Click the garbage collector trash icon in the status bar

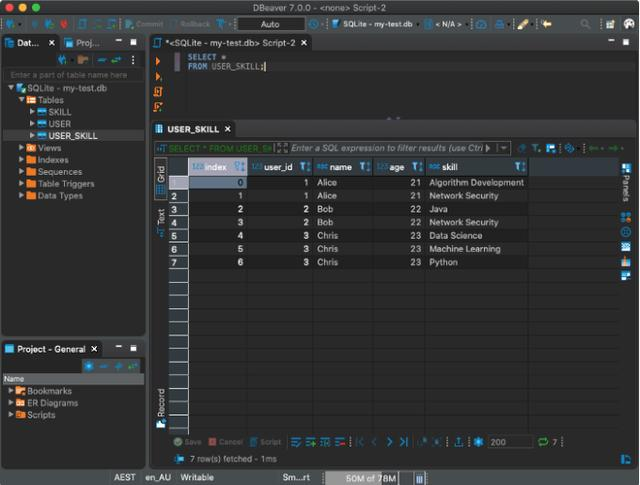tap(420, 478)
